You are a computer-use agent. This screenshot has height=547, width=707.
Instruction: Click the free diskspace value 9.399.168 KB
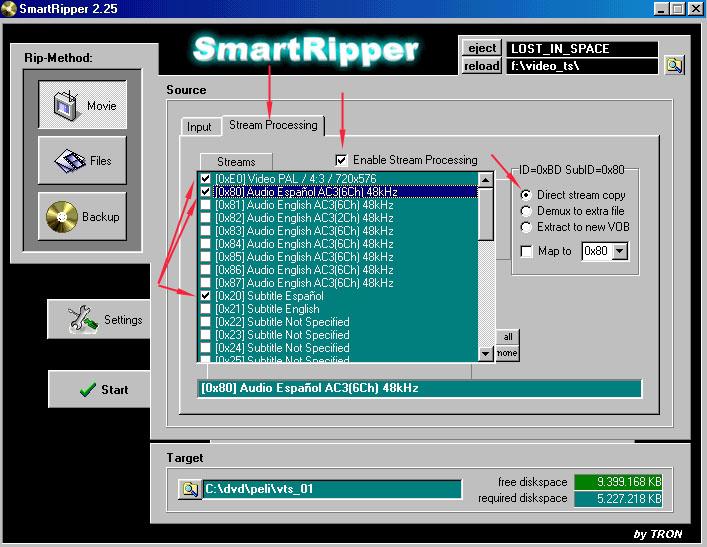tap(618, 482)
